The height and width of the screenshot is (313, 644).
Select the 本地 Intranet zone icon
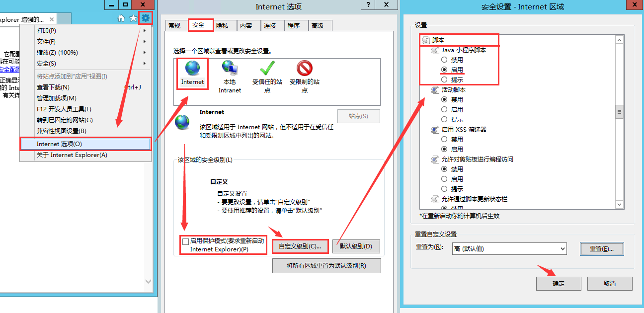pyautogui.click(x=229, y=69)
